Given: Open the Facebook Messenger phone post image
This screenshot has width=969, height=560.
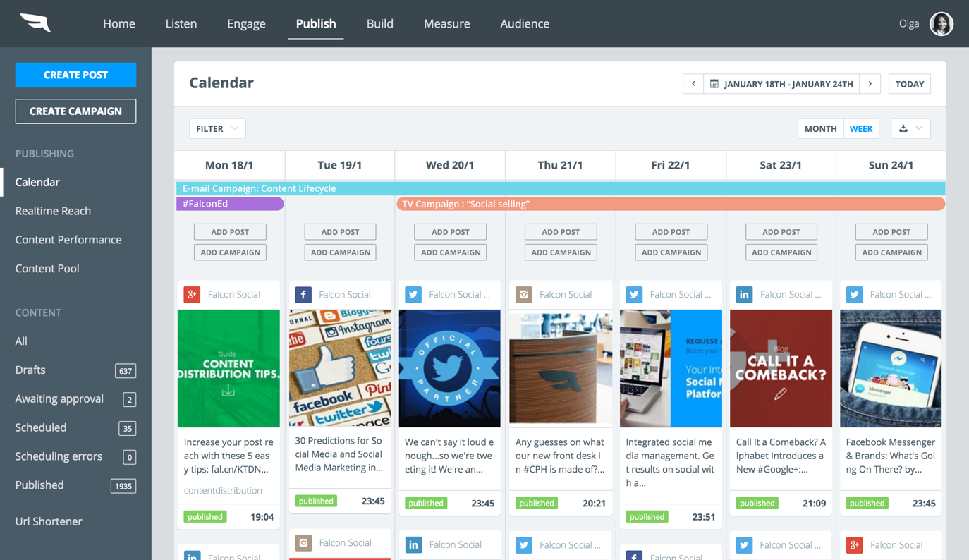Looking at the screenshot, I should [x=891, y=368].
